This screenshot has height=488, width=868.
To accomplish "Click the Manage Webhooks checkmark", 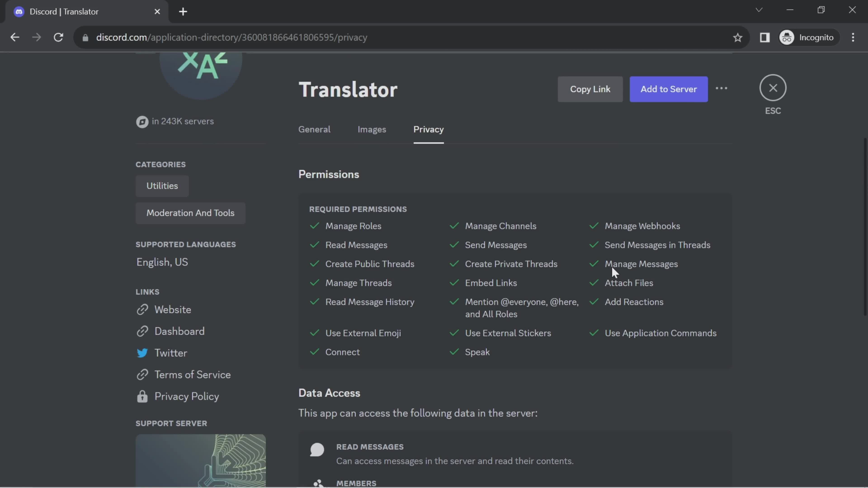I will coord(594,226).
